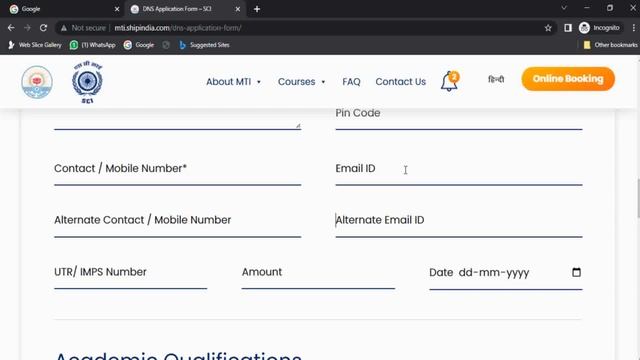Click the SCI blue wheel logo
Screen dimensions: 640x360
click(x=87, y=82)
